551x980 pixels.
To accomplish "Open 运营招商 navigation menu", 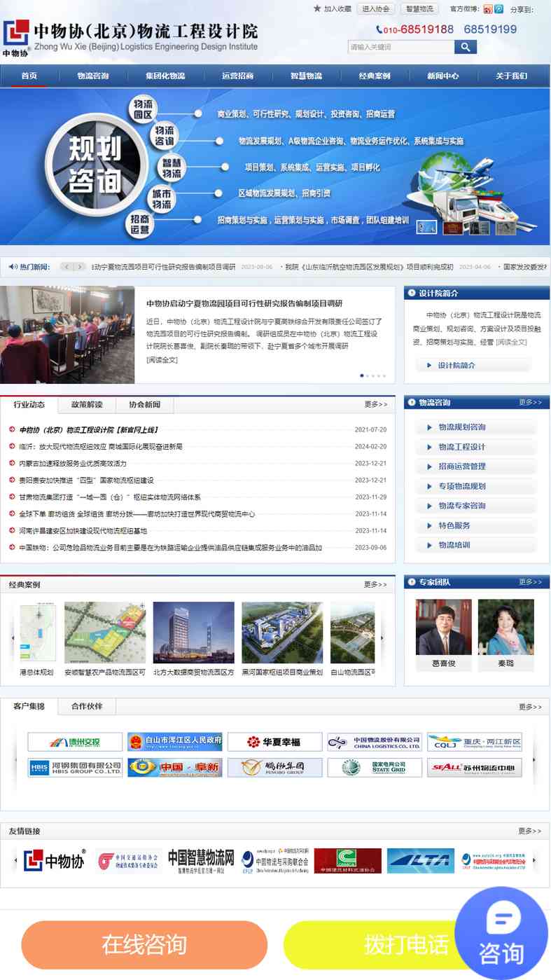I will tap(237, 76).
